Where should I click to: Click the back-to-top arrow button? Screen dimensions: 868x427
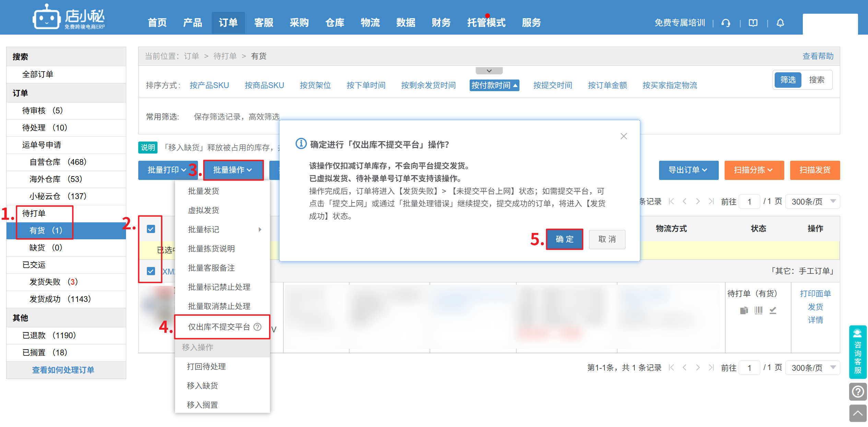click(858, 413)
